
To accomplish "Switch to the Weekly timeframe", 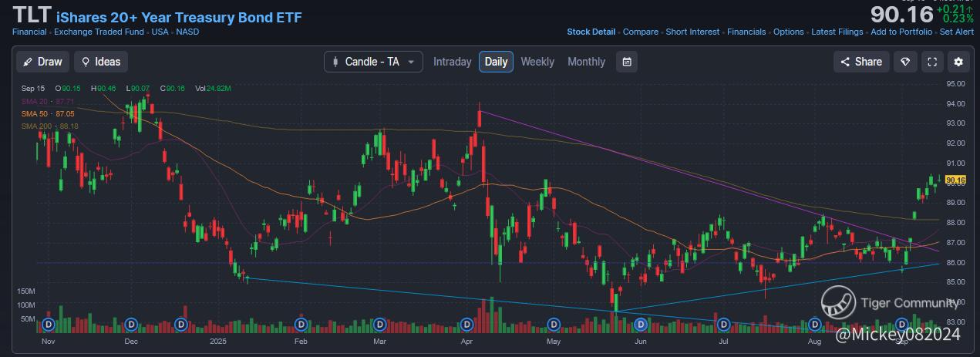I will 537,62.
